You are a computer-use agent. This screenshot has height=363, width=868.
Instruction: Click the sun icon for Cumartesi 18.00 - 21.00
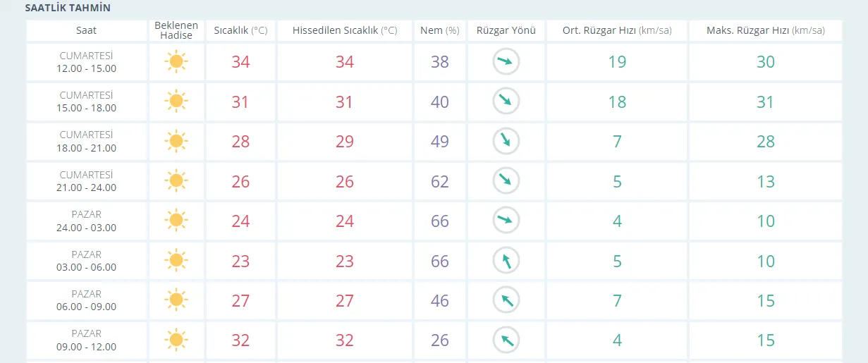(x=176, y=142)
